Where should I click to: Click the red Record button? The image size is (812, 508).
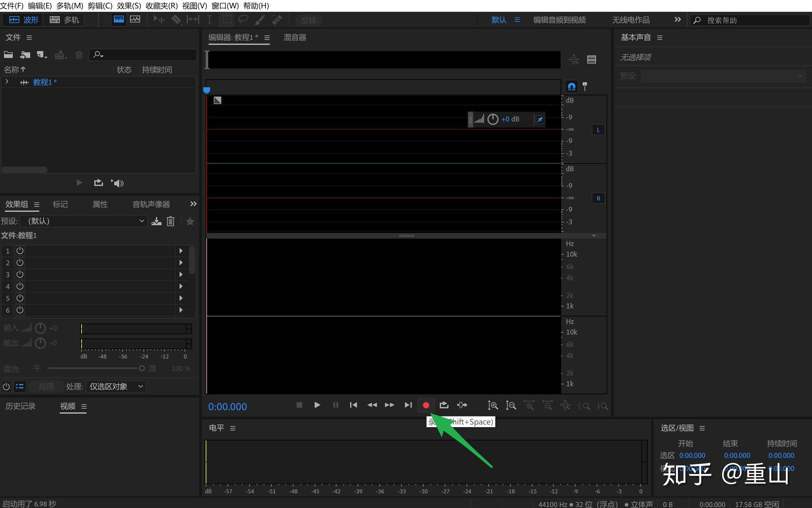[x=426, y=405]
